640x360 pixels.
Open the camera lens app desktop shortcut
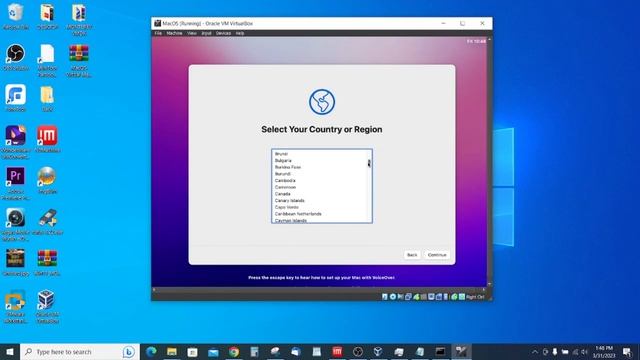point(16,224)
